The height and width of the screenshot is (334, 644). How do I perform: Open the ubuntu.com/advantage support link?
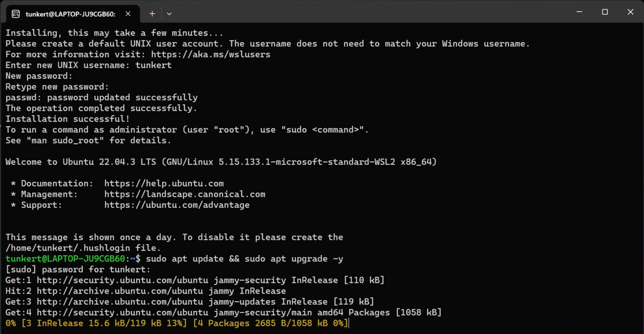177,205
